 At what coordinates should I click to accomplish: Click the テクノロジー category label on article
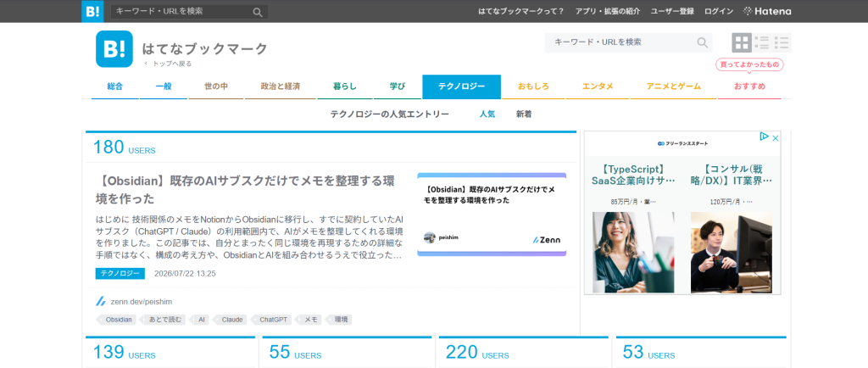[120, 273]
